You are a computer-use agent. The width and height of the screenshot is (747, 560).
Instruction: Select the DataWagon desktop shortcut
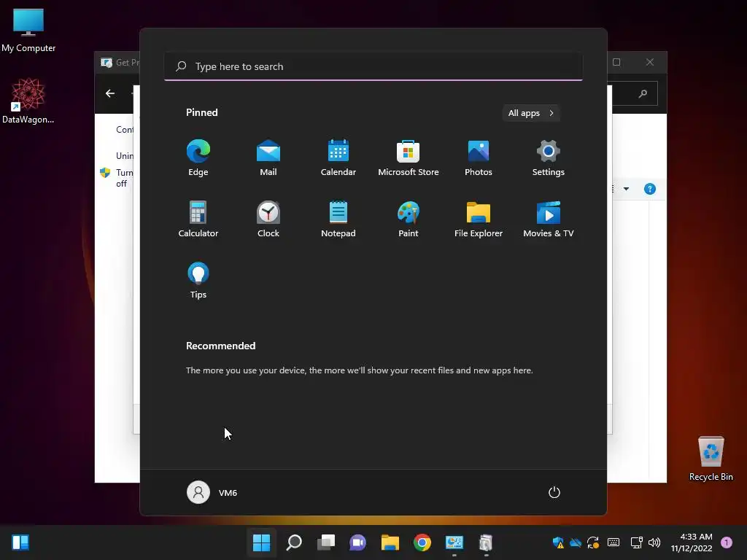pos(28,101)
